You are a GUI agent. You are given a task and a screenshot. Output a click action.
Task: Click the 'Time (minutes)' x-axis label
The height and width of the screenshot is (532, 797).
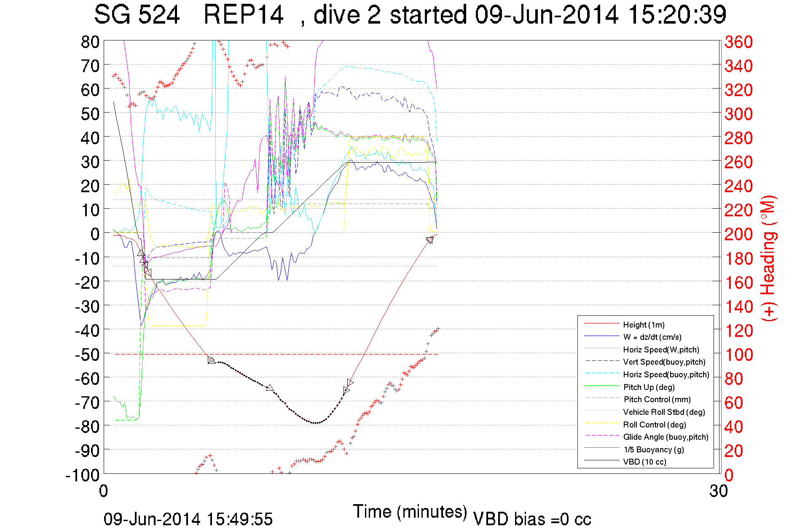tap(410, 512)
